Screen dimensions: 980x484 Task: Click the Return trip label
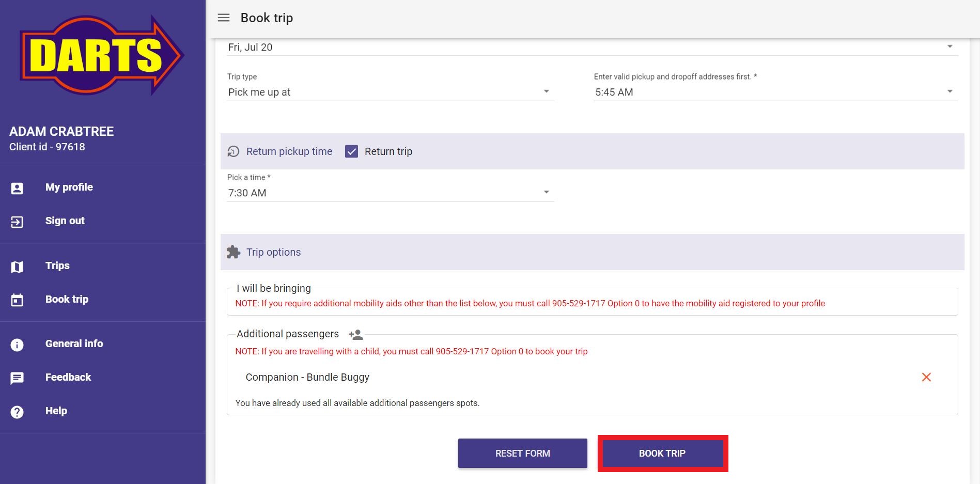pyautogui.click(x=388, y=151)
